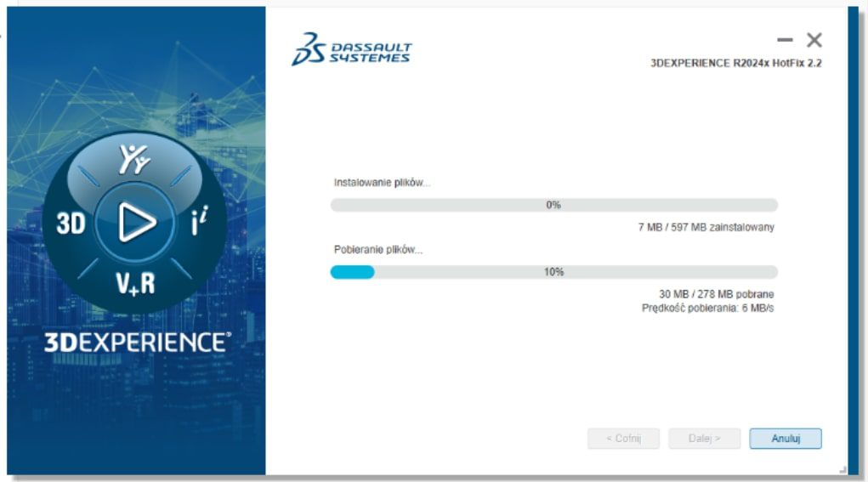The image size is (868, 482).
Task: Click the social people quadrant of the compass
Action: coord(134,159)
